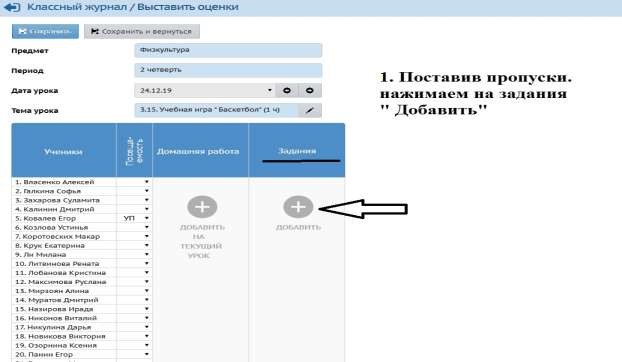The width and height of the screenshot is (622, 362).
Task: Click the Задания column header
Action: coord(297,150)
